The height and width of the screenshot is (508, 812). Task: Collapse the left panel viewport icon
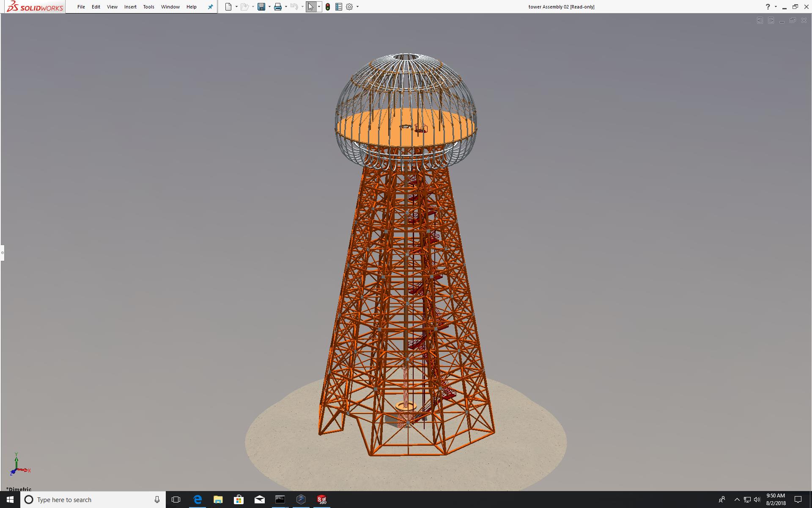pyautogui.click(x=760, y=21)
